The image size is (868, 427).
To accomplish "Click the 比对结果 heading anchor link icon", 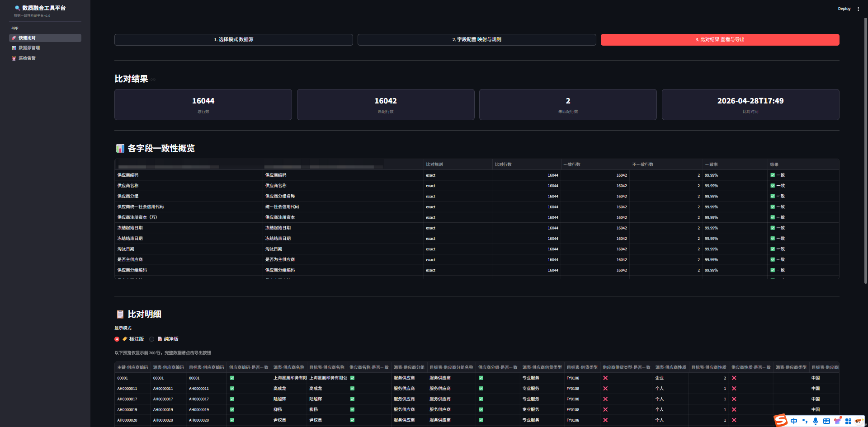I will click(x=154, y=80).
